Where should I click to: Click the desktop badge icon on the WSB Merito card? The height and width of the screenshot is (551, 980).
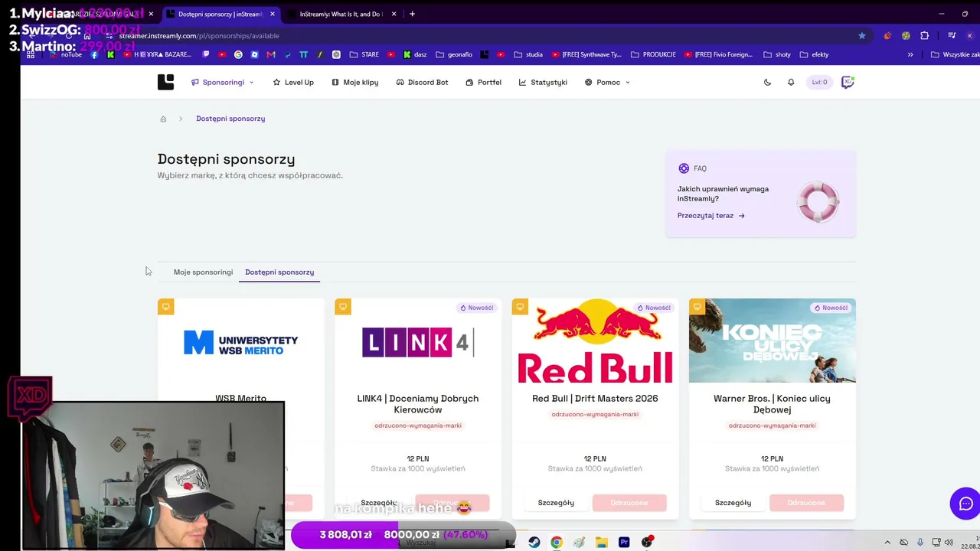(166, 307)
